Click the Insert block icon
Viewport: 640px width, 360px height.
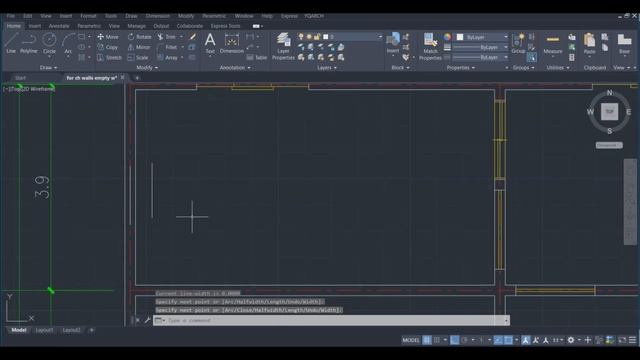coord(393,42)
